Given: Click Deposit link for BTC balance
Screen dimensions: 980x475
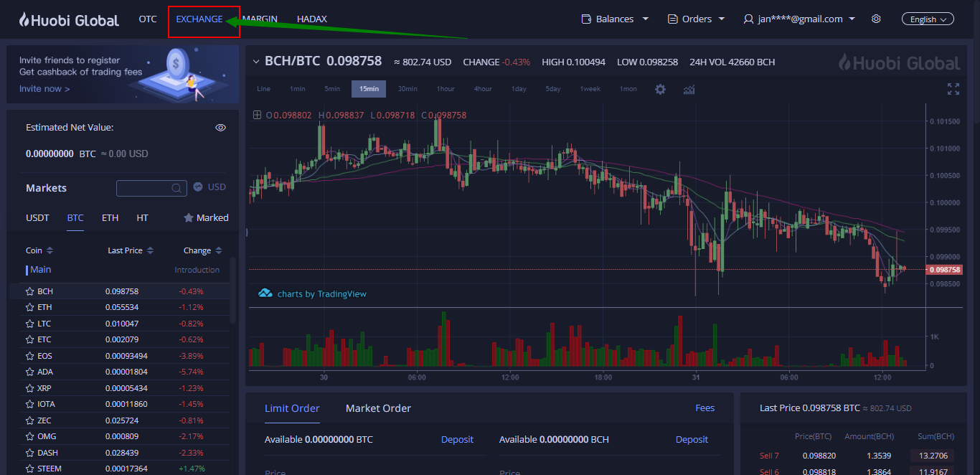Looking at the screenshot, I should coord(457,440).
